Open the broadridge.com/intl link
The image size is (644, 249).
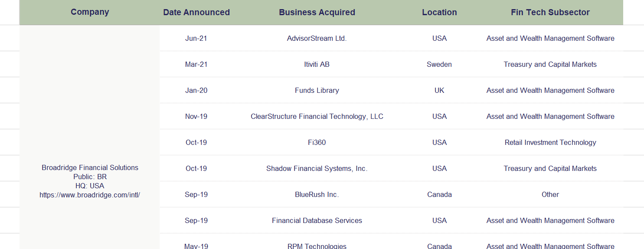pyautogui.click(x=90, y=195)
